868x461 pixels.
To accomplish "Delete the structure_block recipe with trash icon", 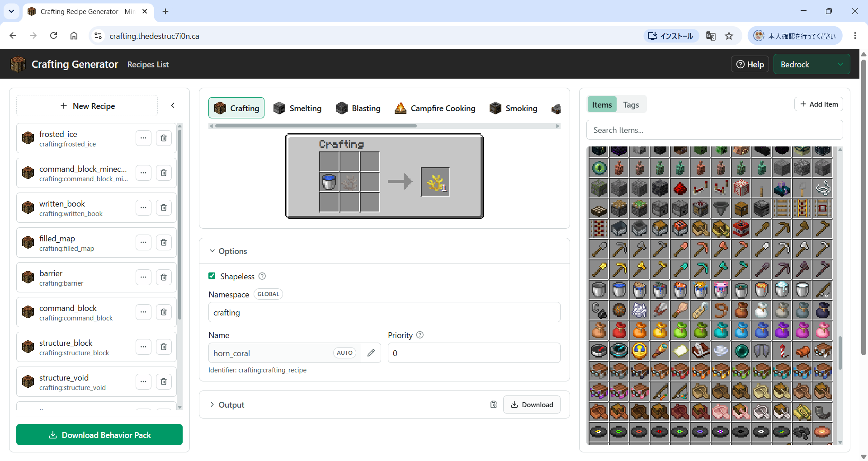I will point(164,347).
